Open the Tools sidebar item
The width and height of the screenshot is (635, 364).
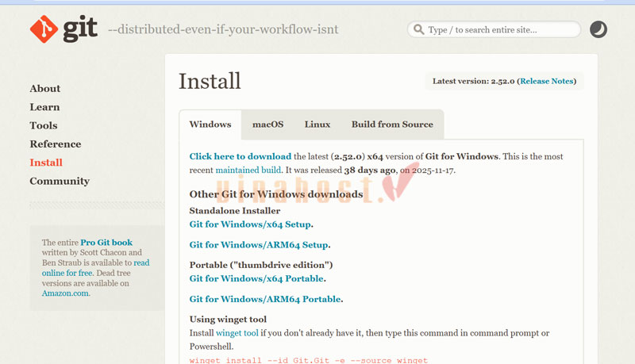(44, 125)
